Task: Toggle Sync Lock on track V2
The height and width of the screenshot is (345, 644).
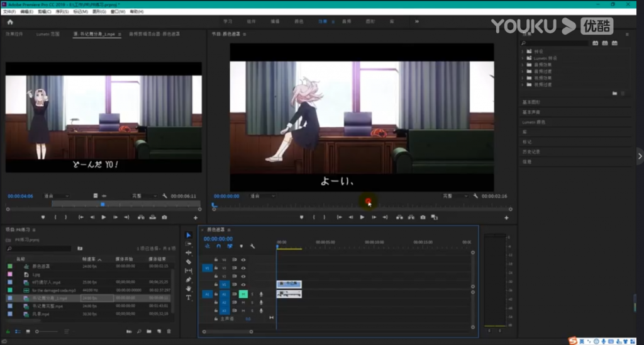Action: click(235, 276)
